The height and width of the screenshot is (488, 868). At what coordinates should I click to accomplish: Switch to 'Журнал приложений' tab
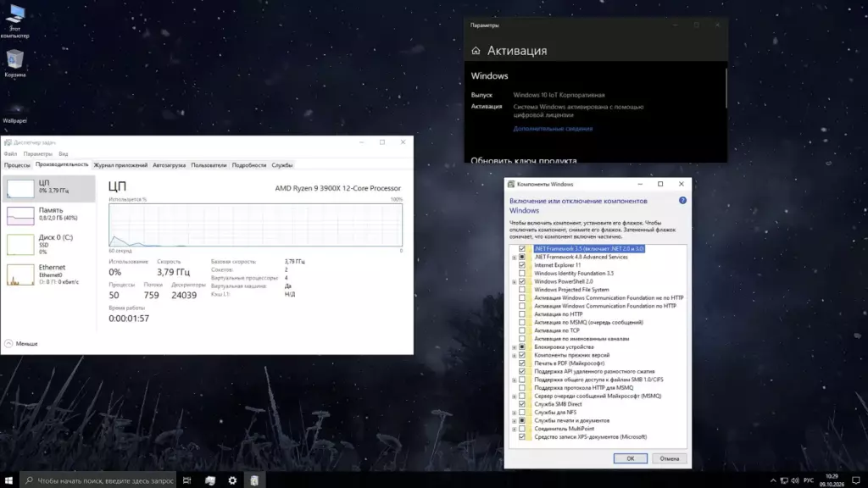tap(120, 165)
